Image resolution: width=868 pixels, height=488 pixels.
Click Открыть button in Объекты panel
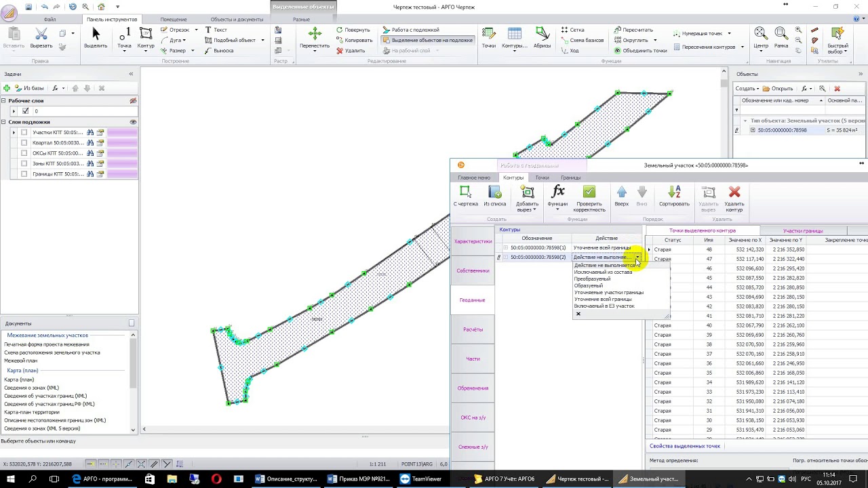point(778,89)
